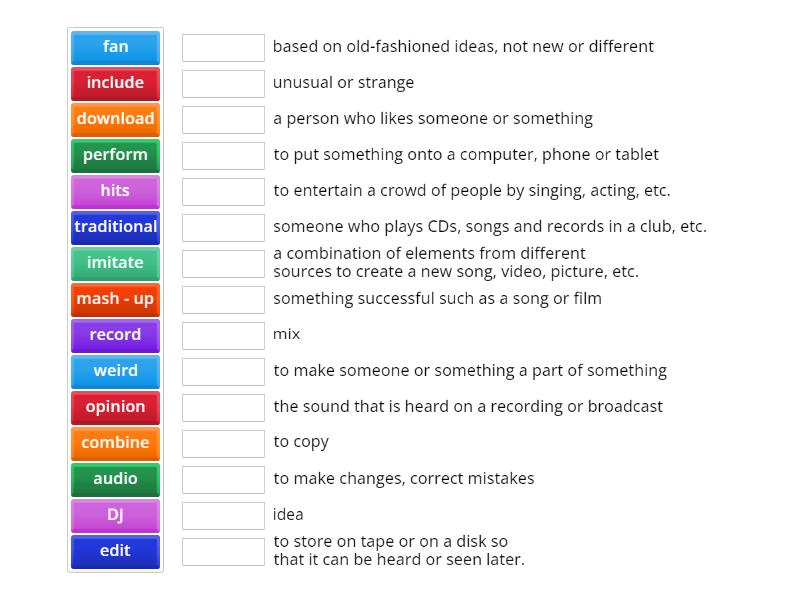This screenshot has width=800, height=600.
Task: Click the blue 'edit' tile
Action: (x=115, y=551)
